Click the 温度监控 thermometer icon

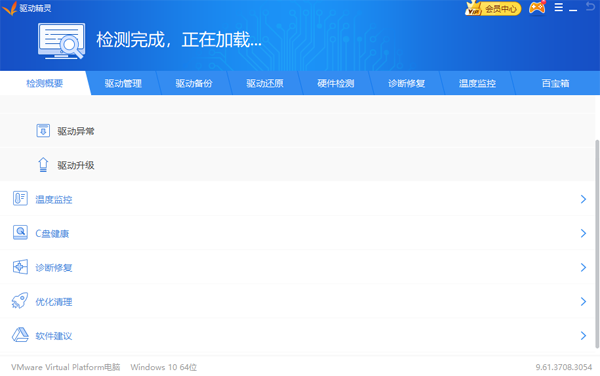20,199
